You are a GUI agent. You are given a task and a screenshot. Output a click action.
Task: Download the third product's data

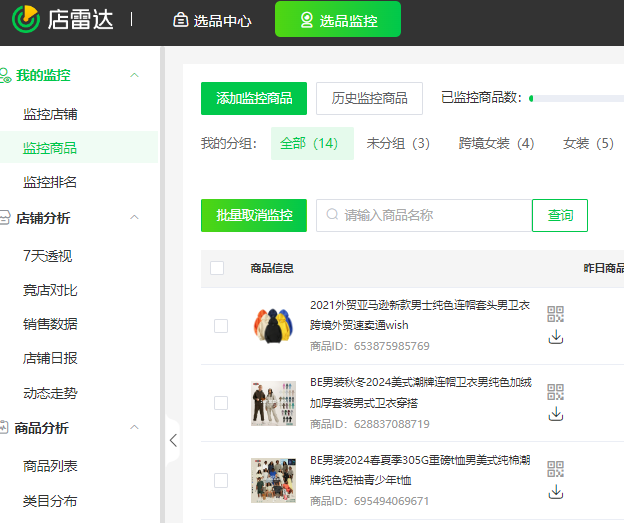(556, 492)
